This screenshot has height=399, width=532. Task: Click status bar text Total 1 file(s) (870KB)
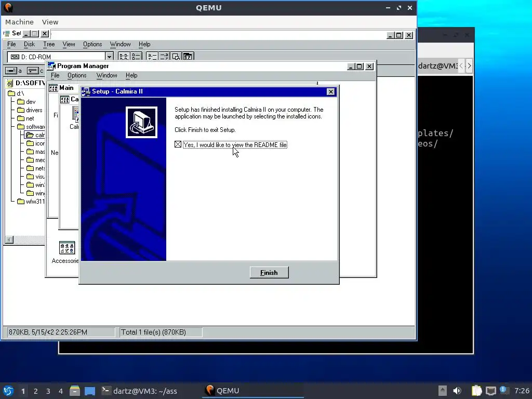tap(154, 332)
